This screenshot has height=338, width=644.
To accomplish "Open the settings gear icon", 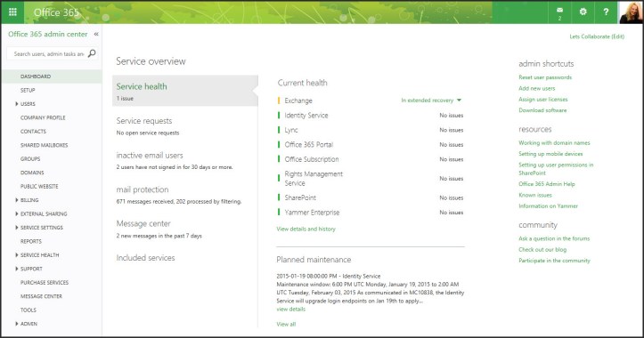I will tap(583, 12).
